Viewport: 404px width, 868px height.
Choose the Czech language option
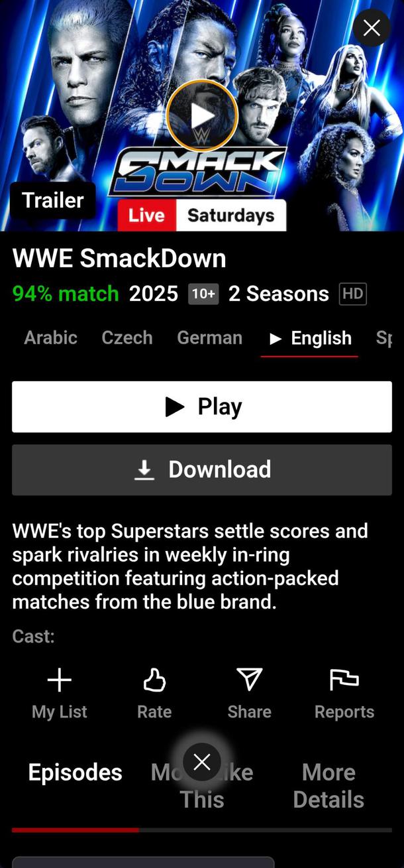pos(127,338)
